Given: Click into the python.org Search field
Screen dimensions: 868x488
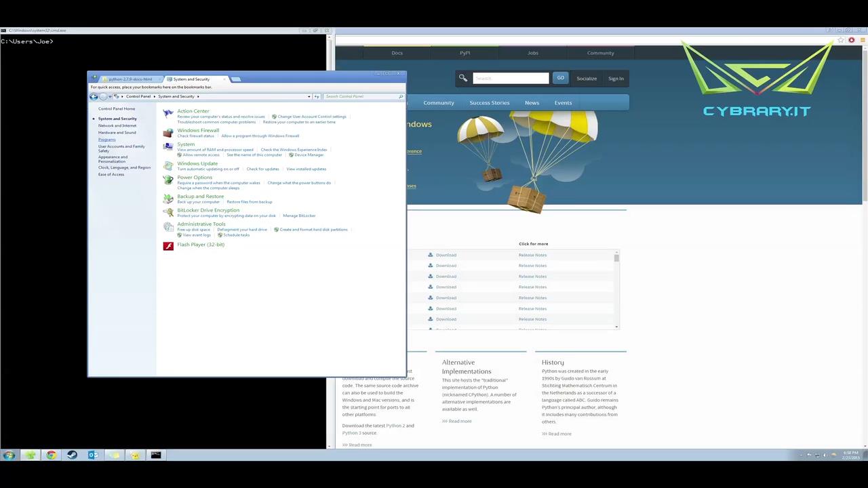Looking at the screenshot, I should coord(511,78).
